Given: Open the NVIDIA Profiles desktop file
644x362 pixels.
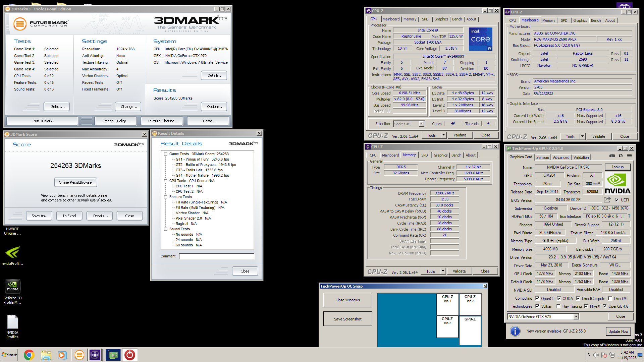Looking at the screenshot, I should (x=12, y=327).
